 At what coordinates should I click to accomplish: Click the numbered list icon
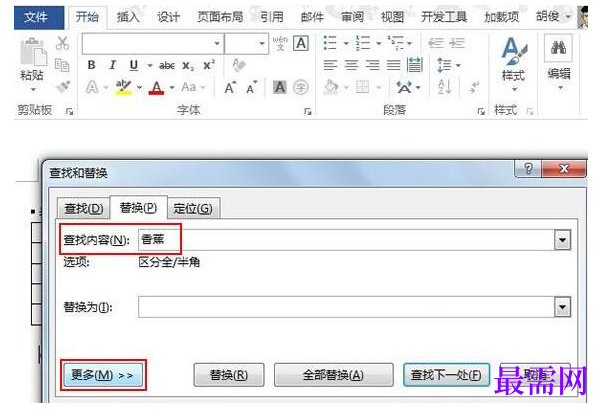[x=363, y=43]
